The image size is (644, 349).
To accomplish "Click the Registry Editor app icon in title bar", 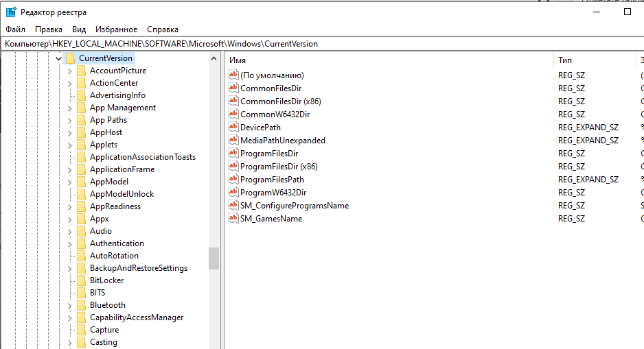I will [x=11, y=12].
